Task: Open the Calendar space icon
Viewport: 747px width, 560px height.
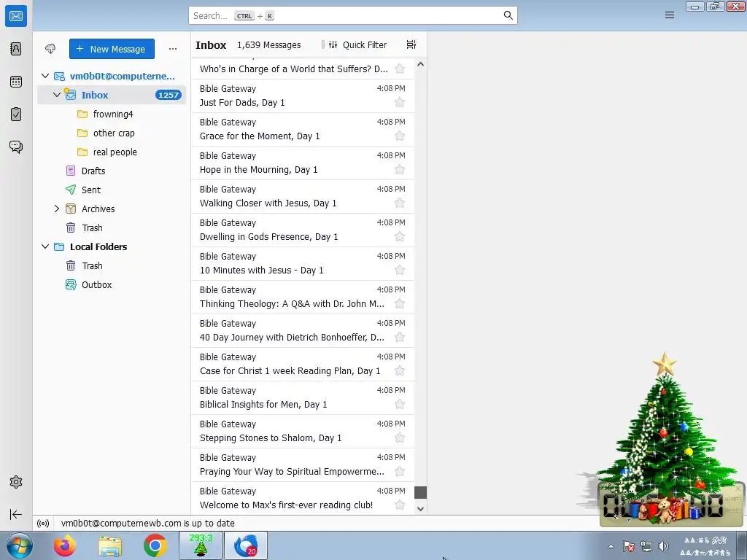Action: click(16, 82)
